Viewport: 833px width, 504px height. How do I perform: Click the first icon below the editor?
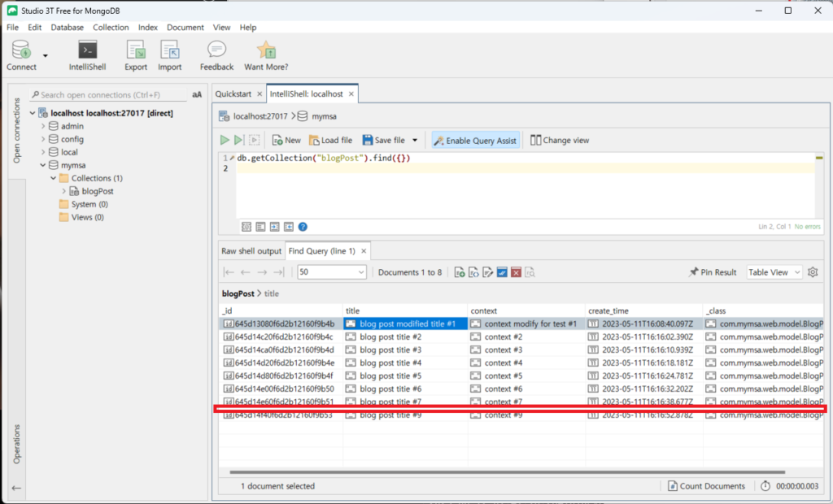(x=246, y=227)
